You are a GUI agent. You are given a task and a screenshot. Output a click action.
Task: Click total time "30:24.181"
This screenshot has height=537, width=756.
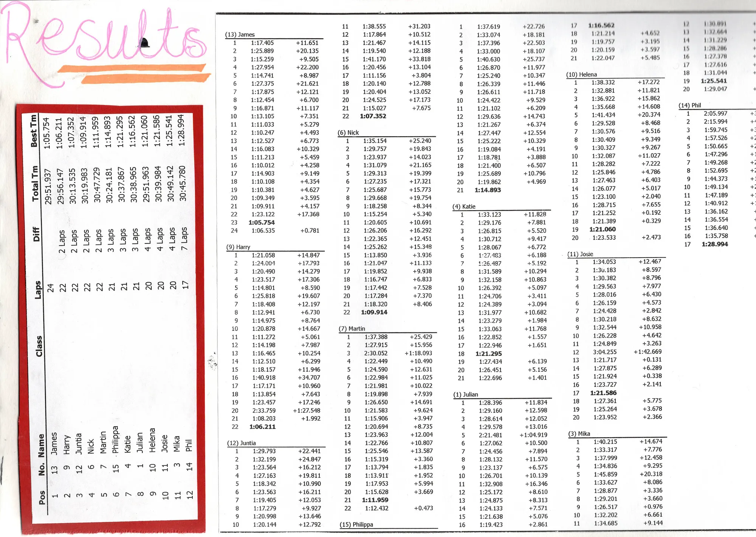click(x=109, y=185)
